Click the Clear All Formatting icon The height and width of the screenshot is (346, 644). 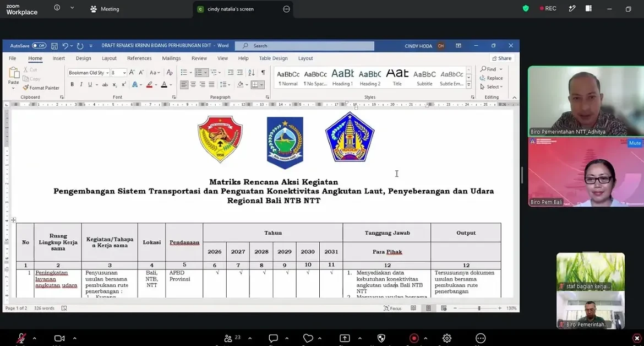[x=170, y=72]
